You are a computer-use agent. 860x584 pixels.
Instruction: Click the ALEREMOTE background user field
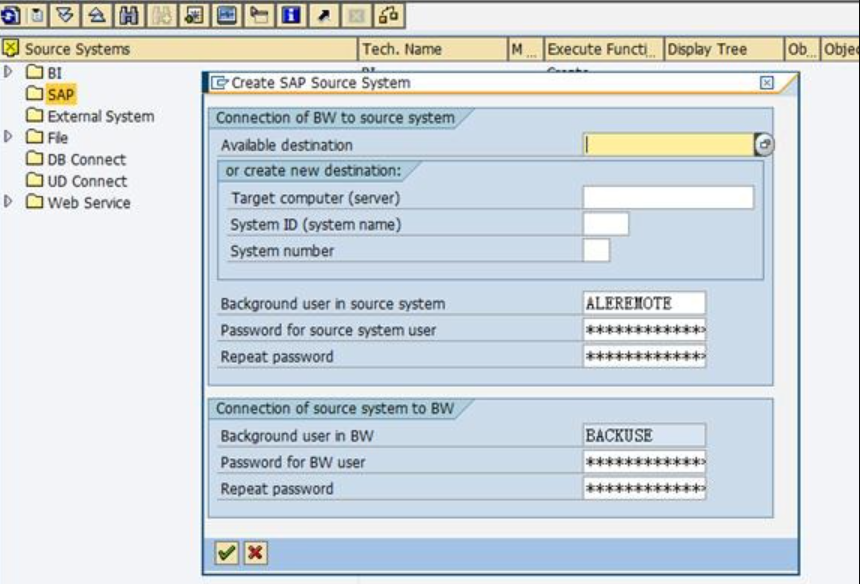click(644, 303)
